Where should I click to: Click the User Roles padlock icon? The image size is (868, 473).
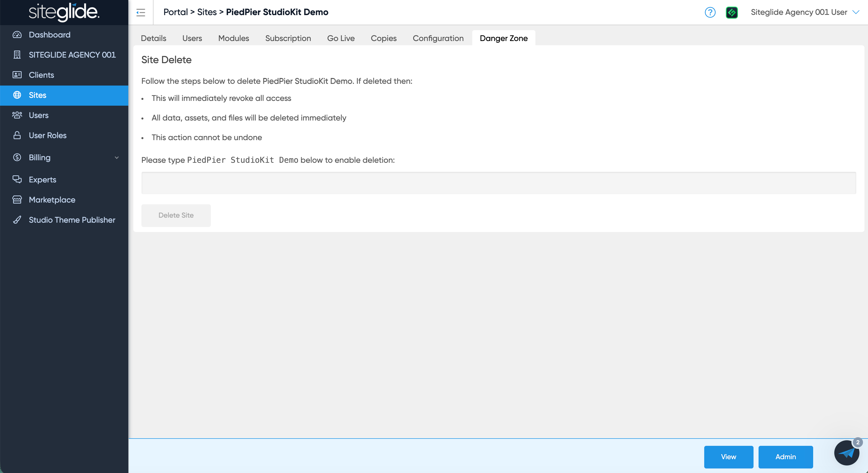click(17, 135)
